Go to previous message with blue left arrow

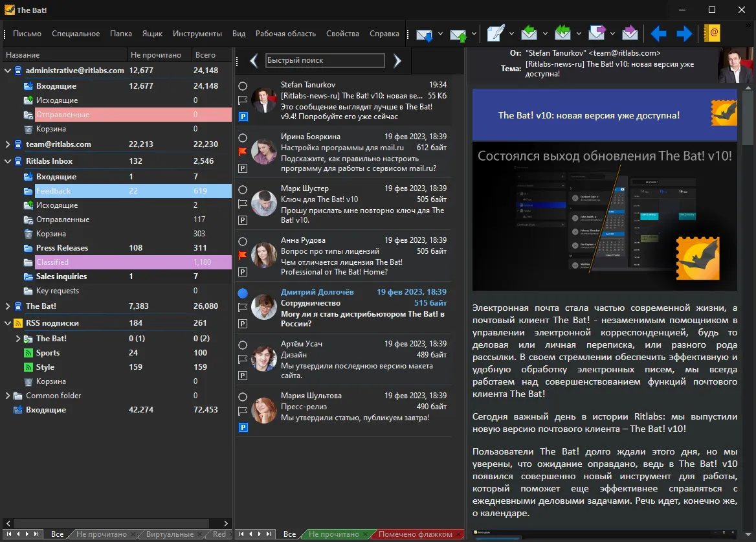[x=658, y=34]
